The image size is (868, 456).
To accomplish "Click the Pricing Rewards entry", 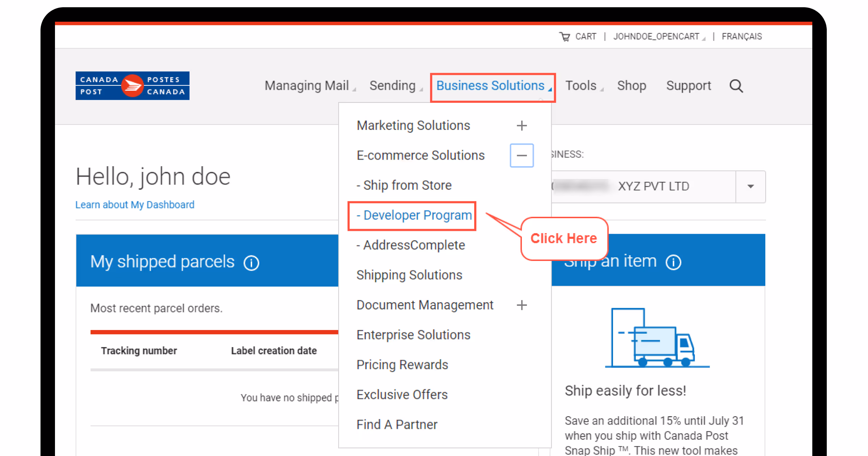I will [402, 365].
